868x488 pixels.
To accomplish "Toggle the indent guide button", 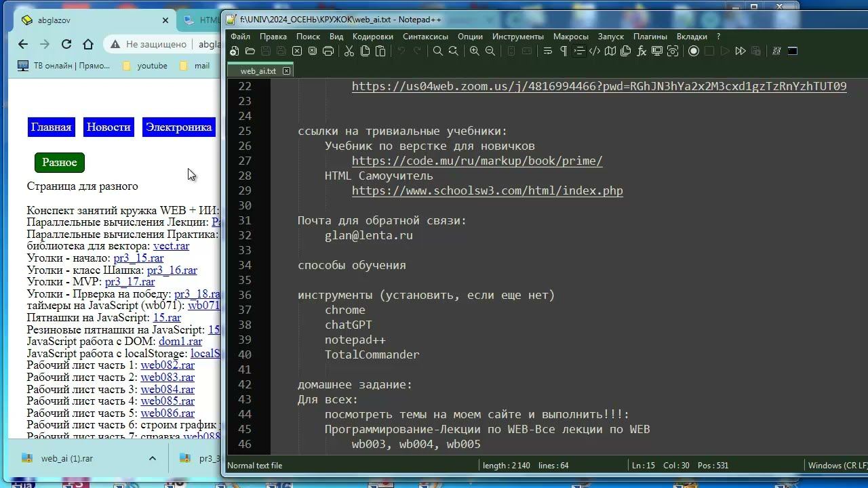I will 579,51.
